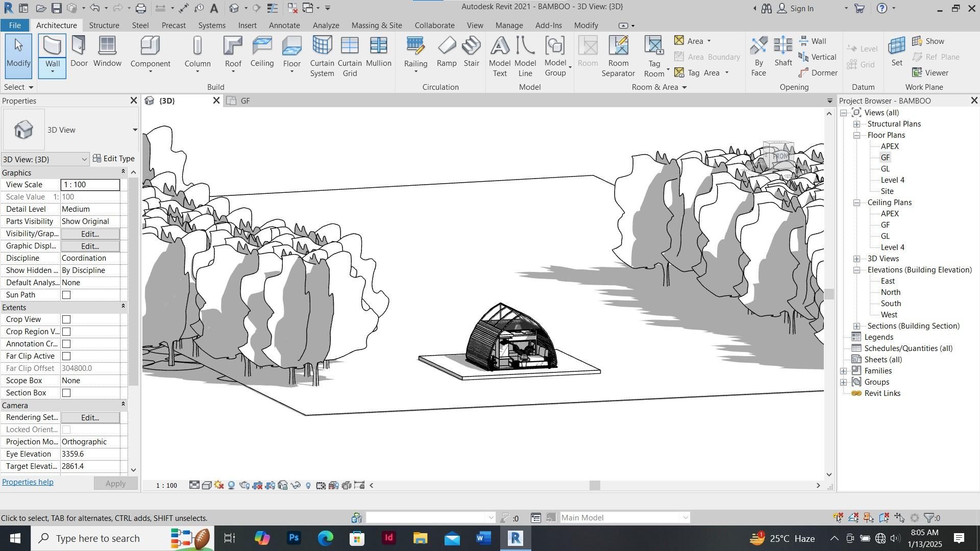This screenshot has height=551, width=980.
Task: Open the Properties help link
Action: coord(28,482)
